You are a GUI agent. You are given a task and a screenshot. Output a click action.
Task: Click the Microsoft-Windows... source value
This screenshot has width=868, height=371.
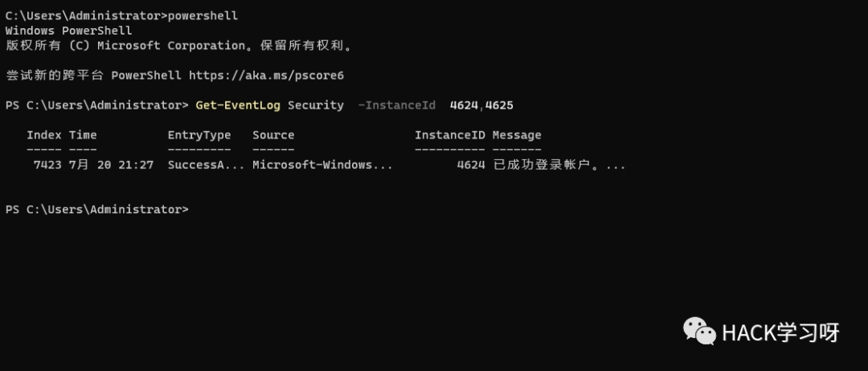click(x=323, y=165)
